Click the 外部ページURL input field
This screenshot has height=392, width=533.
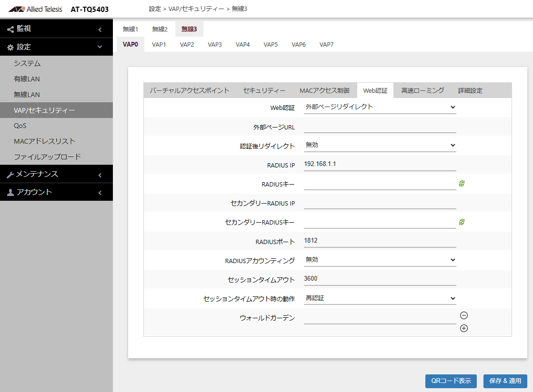380,127
